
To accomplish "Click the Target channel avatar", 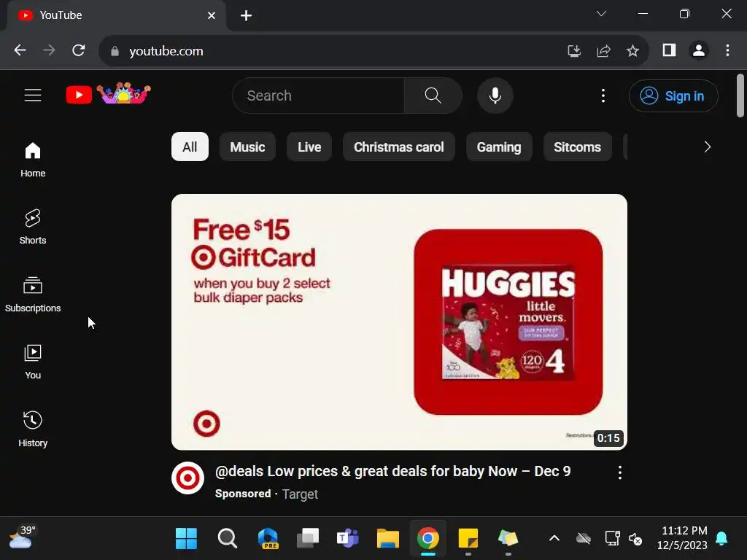I will pos(187,478).
